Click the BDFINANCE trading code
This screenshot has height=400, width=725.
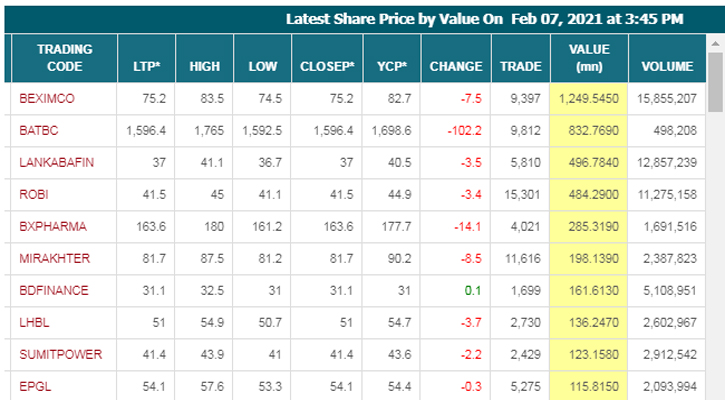pyautogui.click(x=54, y=291)
